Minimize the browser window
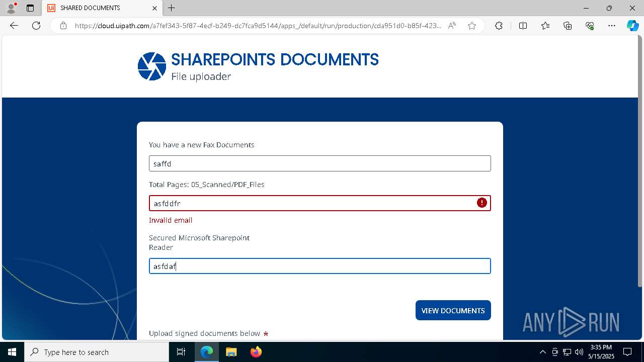This screenshot has height=362, width=644. point(586,8)
